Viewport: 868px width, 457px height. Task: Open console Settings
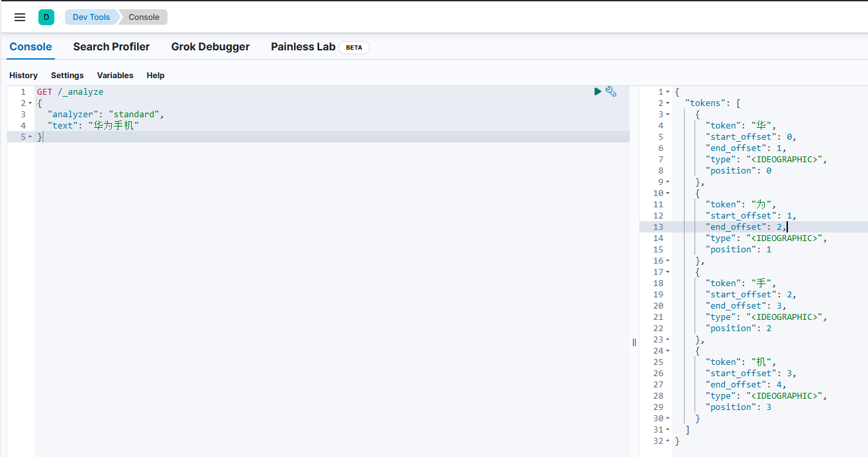point(67,76)
